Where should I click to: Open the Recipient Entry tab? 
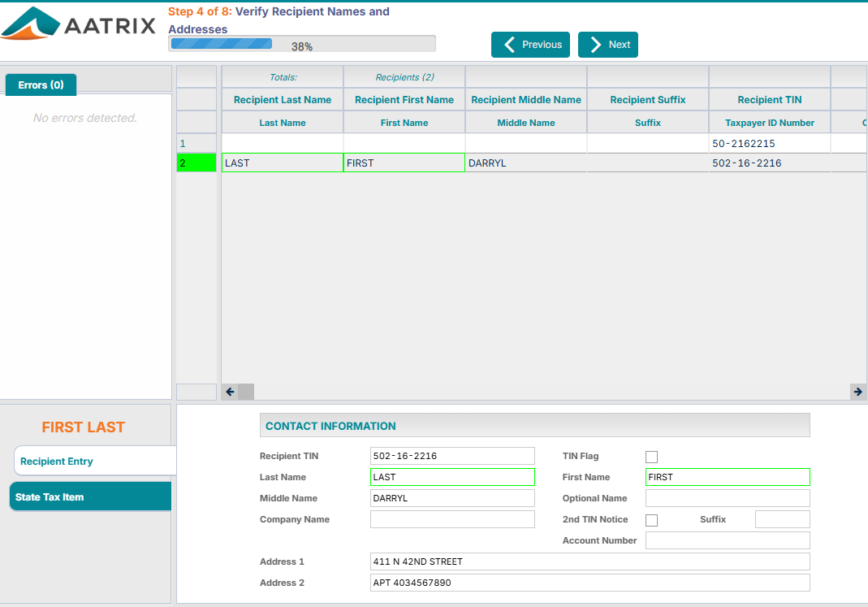point(95,461)
